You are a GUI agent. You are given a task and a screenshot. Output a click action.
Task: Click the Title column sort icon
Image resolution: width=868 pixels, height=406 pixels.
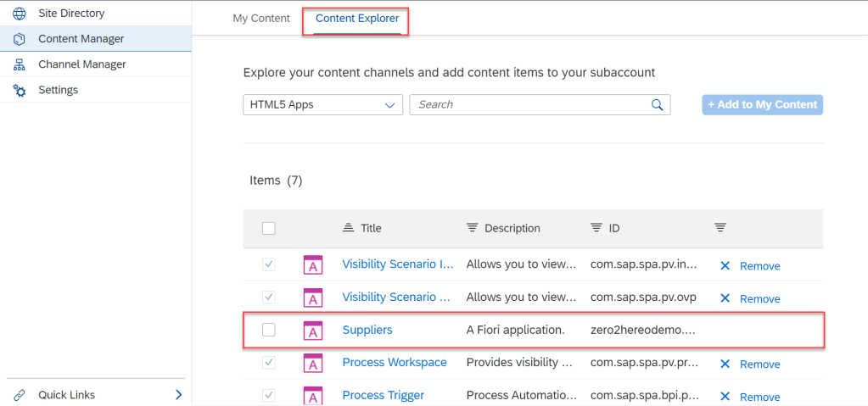(x=348, y=228)
